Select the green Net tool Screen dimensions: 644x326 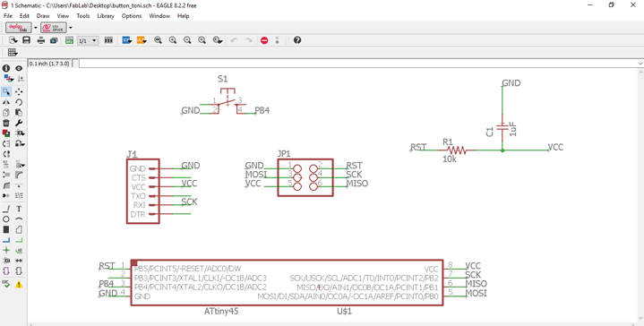pyautogui.click(x=19, y=240)
